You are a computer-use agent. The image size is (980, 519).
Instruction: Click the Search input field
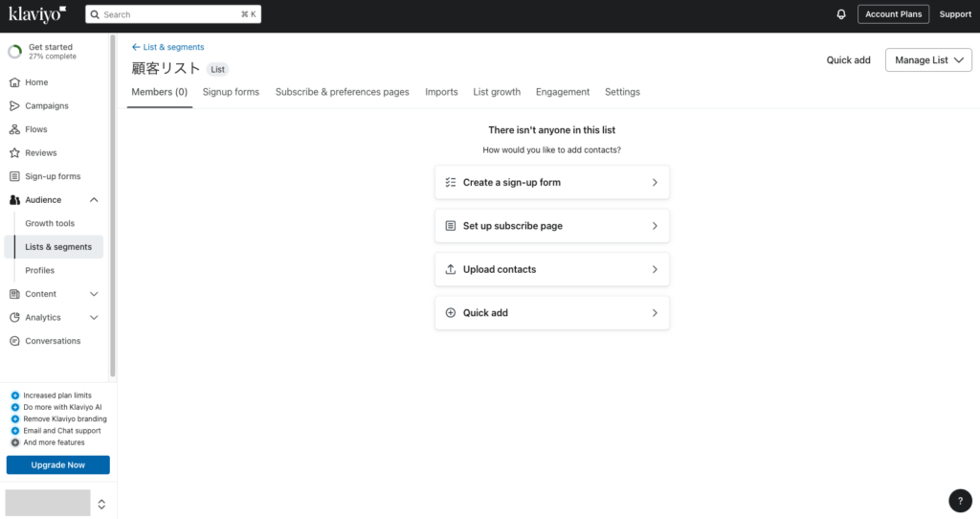click(x=173, y=14)
